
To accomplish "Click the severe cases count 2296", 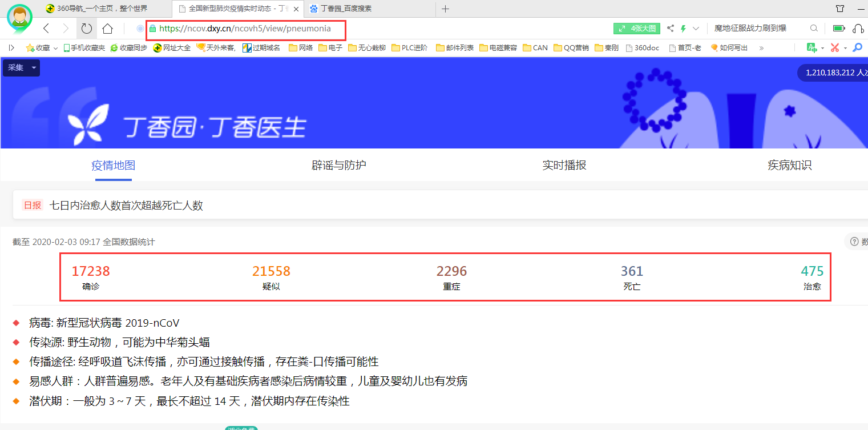I will tap(452, 271).
